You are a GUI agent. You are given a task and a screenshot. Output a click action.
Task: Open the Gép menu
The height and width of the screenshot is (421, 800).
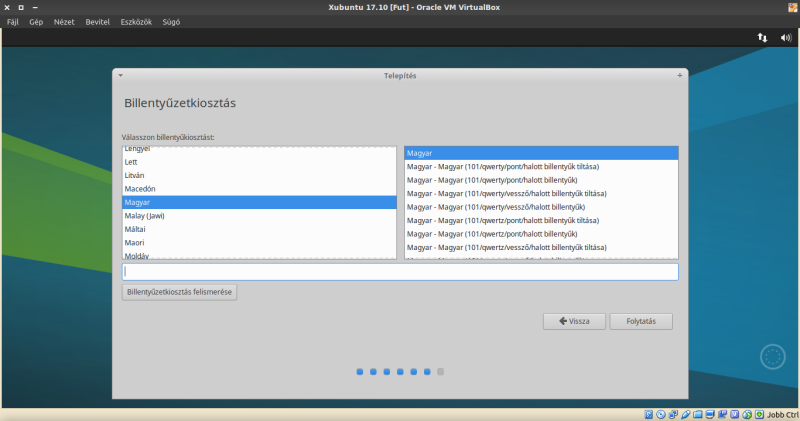click(36, 21)
